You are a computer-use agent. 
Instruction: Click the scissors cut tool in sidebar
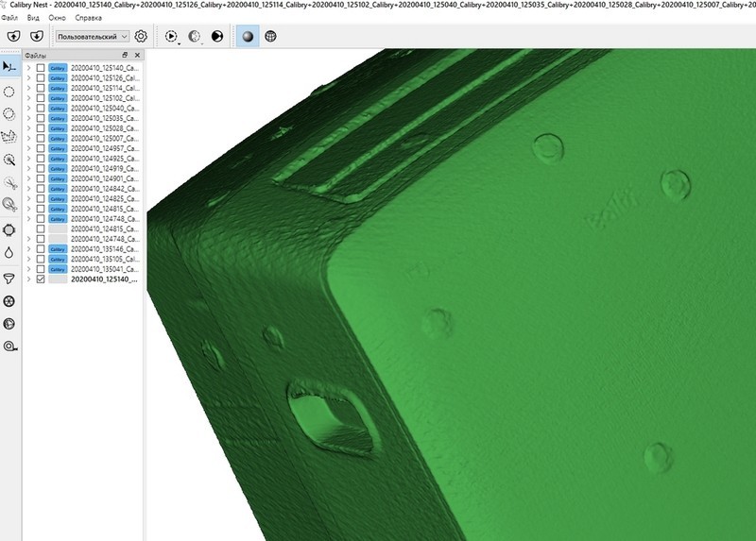coord(9,183)
